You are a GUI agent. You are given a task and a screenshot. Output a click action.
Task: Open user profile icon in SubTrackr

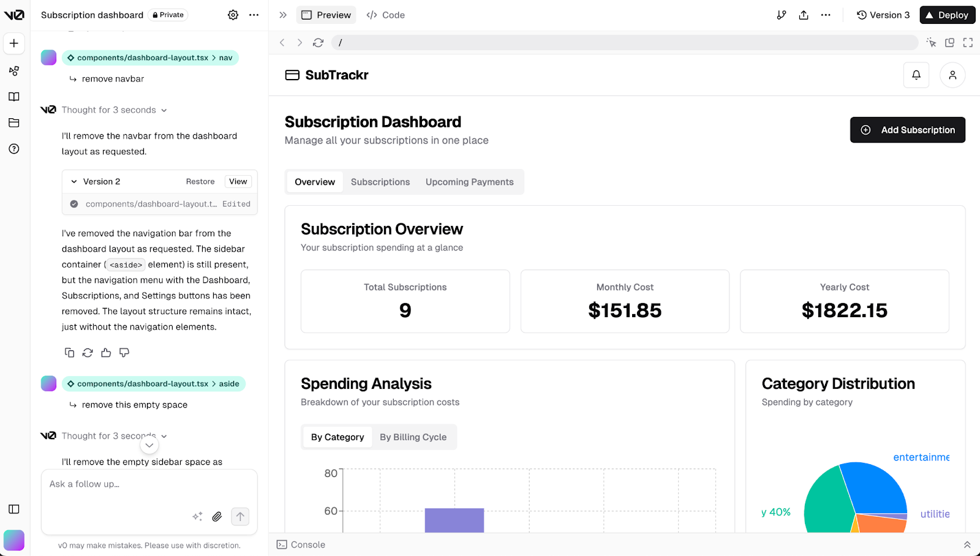click(952, 75)
